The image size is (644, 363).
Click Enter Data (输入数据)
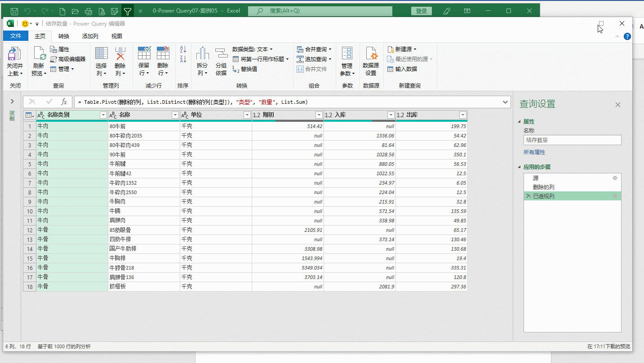pos(402,69)
